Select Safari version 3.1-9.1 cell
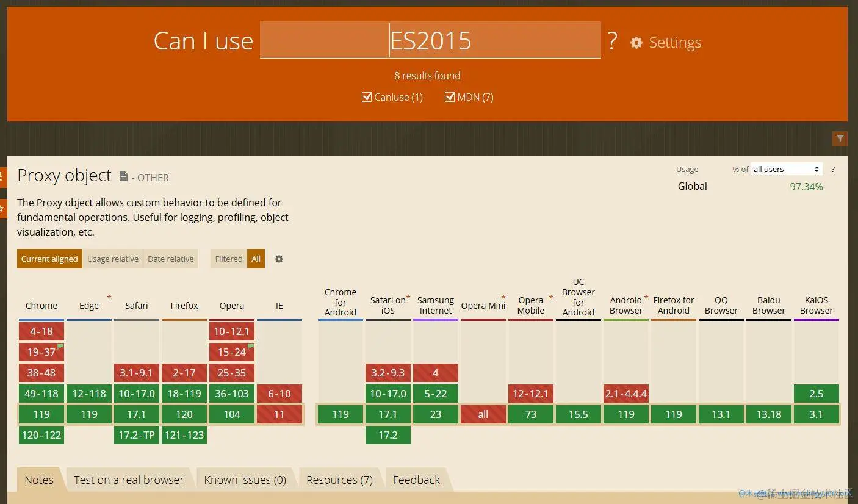 tap(137, 373)
